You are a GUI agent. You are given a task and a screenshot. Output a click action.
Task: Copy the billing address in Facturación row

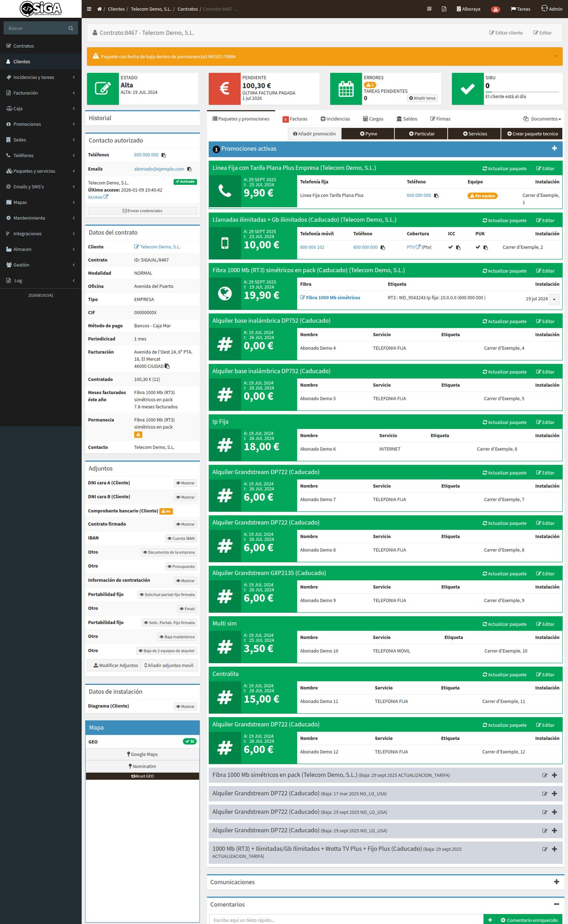point(167,366)
